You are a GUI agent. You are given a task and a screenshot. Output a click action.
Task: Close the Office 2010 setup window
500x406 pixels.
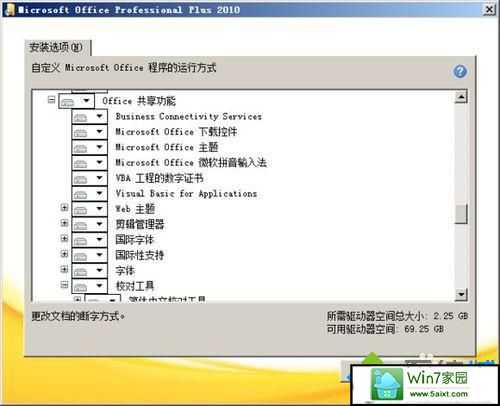[x=489, y=9]
